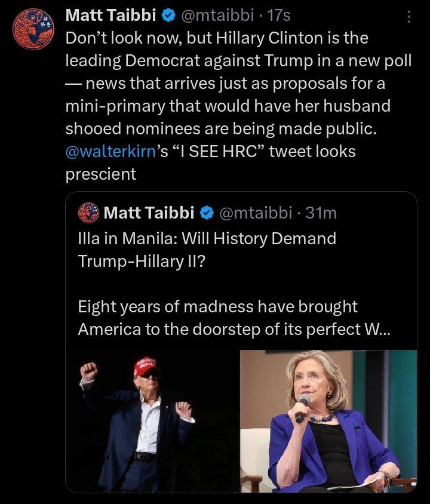Viewport: 430px width, 504px height.
Task: View the Trump raised-fist photo
Action: (x=152, y=421)
